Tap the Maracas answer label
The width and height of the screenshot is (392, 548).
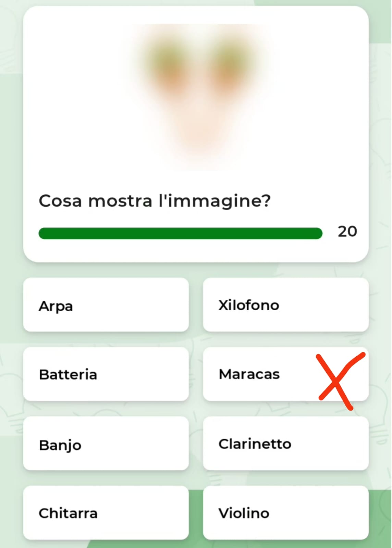click(249, 374)
